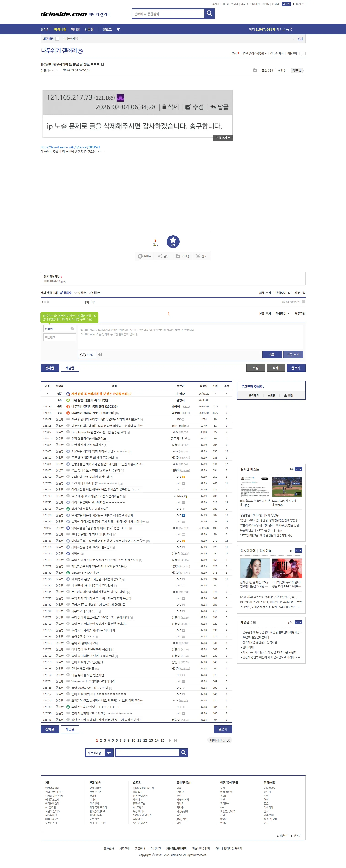Click the 스크랩 scrap icon button
Image resolution: width=346 pixels, height=868 pixels.
182,256
